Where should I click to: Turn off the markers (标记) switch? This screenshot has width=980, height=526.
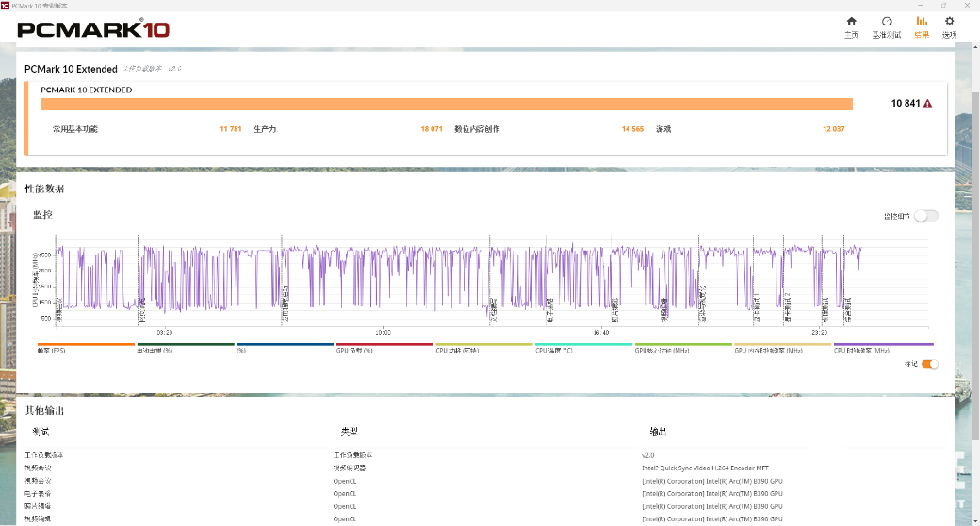pyautogui.click(x=929, y=364)
